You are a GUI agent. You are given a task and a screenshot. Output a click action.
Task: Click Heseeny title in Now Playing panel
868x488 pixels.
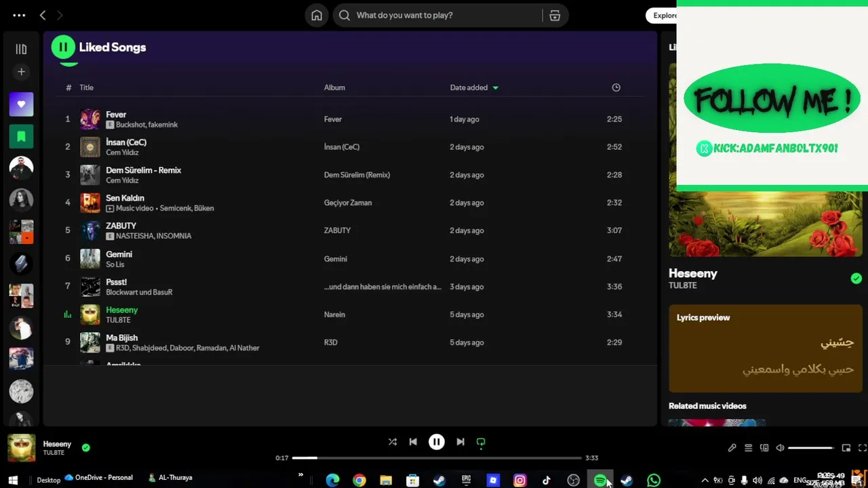(x=692, y=273)
